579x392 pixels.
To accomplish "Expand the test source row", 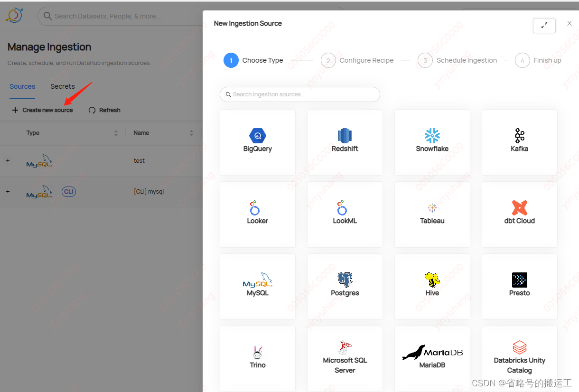I will 8,160.
